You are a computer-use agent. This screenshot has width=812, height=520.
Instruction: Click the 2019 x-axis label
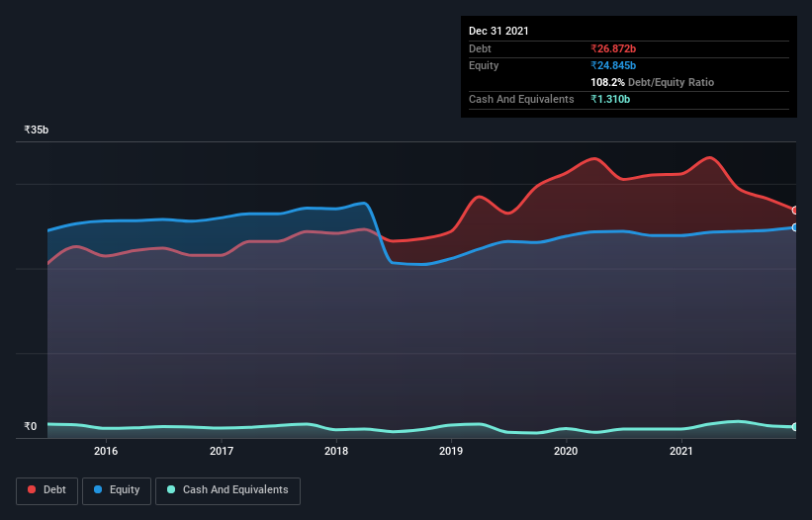click(x=451, y=451)
